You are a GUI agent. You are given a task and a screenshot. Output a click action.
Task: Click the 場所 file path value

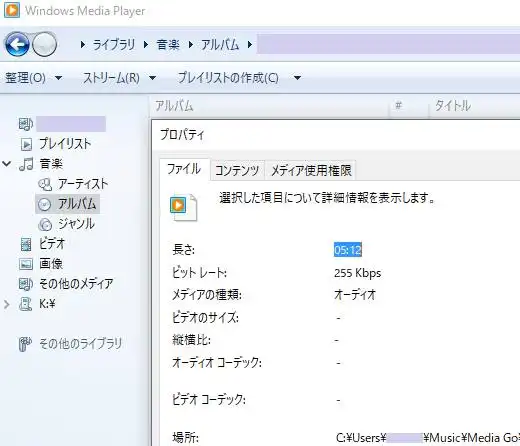(428, 437)
